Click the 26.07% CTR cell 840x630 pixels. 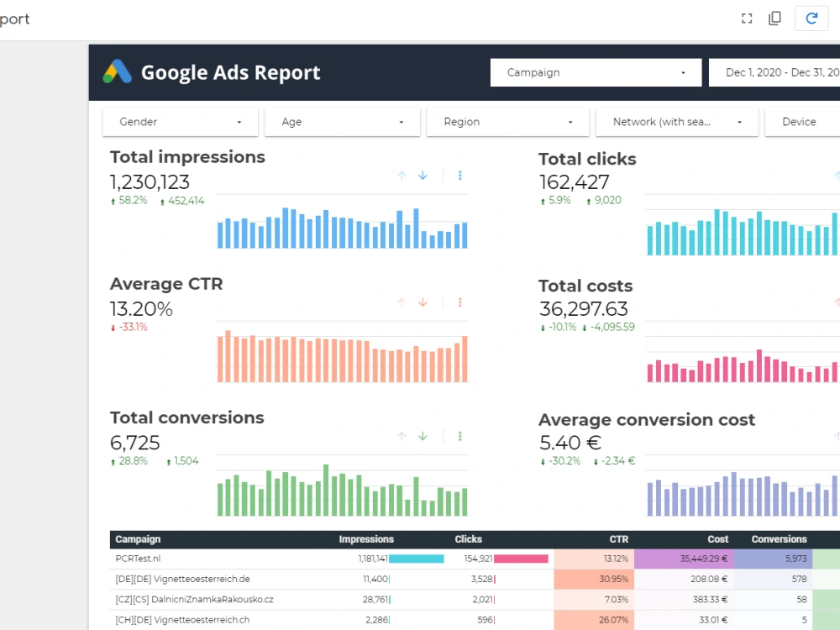coord(594,620)
